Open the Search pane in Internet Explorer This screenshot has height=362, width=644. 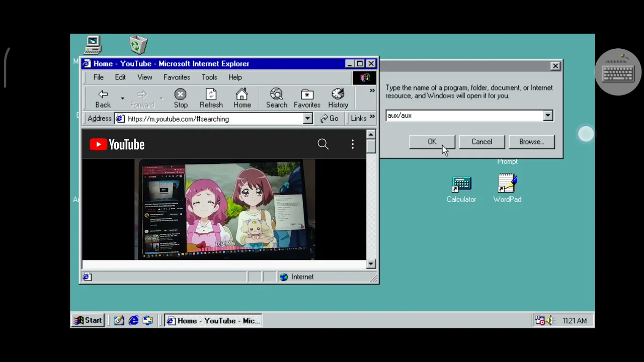[x=276, y=99]
